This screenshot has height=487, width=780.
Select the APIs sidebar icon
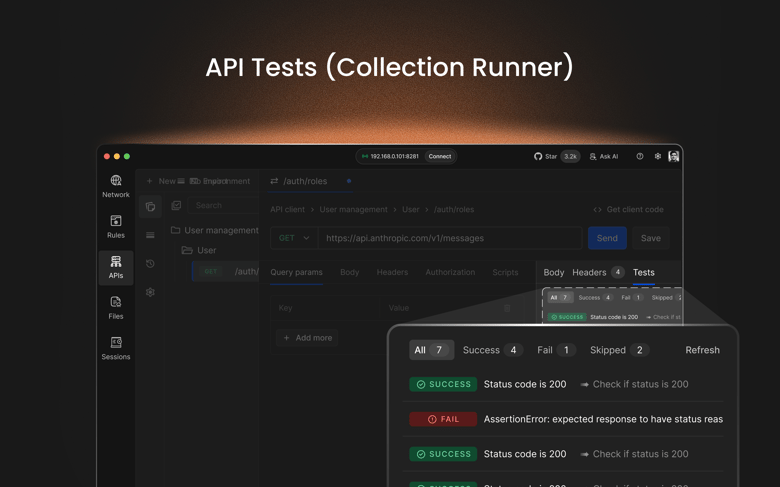click(x=116, y=267)
